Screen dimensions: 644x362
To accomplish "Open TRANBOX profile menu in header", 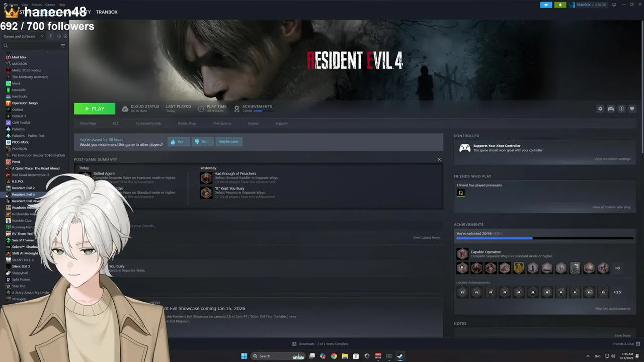I will 107,12.
